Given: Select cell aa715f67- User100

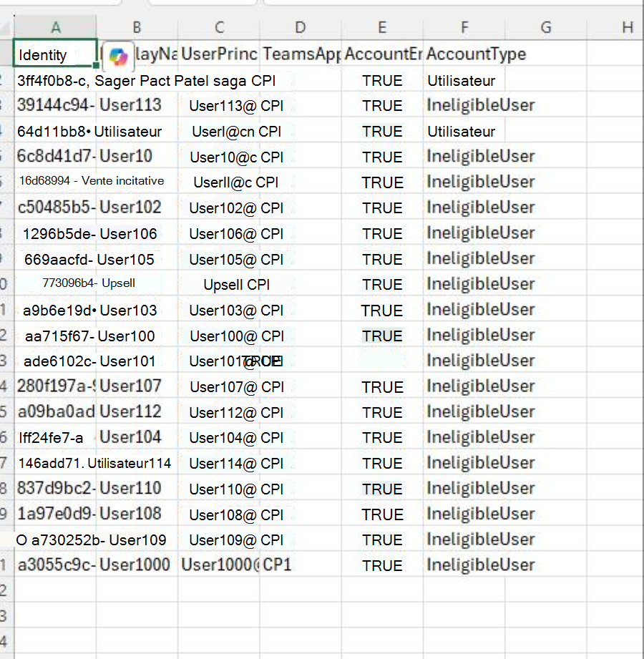Looking at the screenshot, I should (89, 336).
